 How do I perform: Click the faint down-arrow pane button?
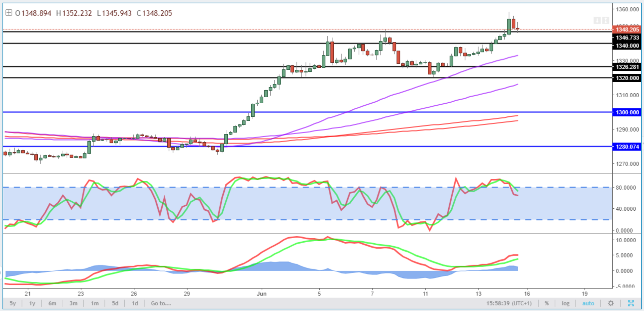point(597,21)
